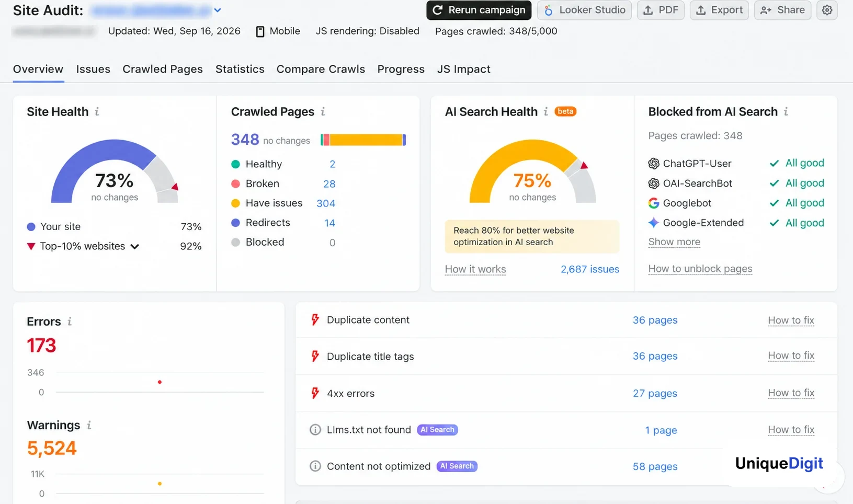Click the Have issues count 304

pyautogui.click(x=326, y=203)
